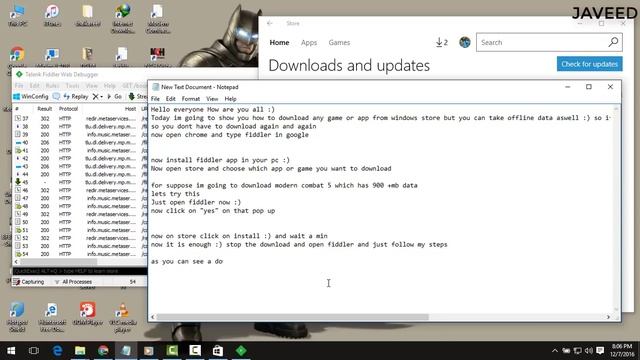The height and width of the screenshot is (360, 640).
Task: Click the QuickExec command box in Fiddler
Action: [80, 271]
